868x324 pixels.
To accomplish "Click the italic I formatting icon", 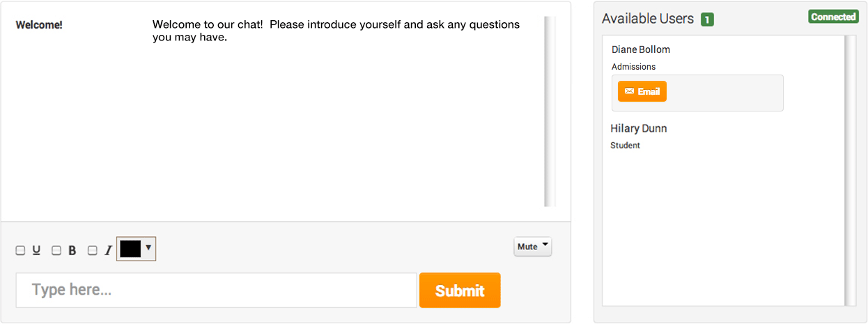I will (108, 250).
